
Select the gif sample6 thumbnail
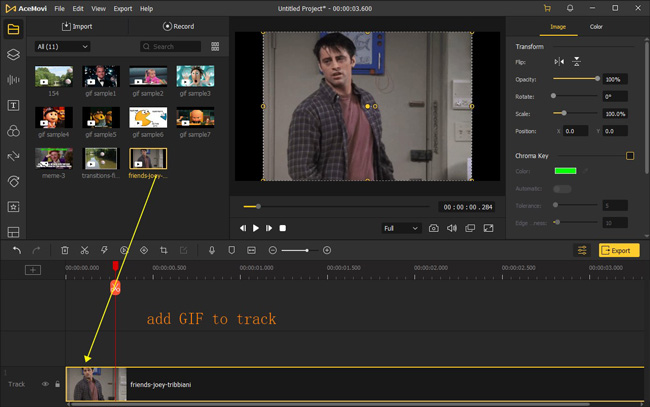click(x=148, y=118)
